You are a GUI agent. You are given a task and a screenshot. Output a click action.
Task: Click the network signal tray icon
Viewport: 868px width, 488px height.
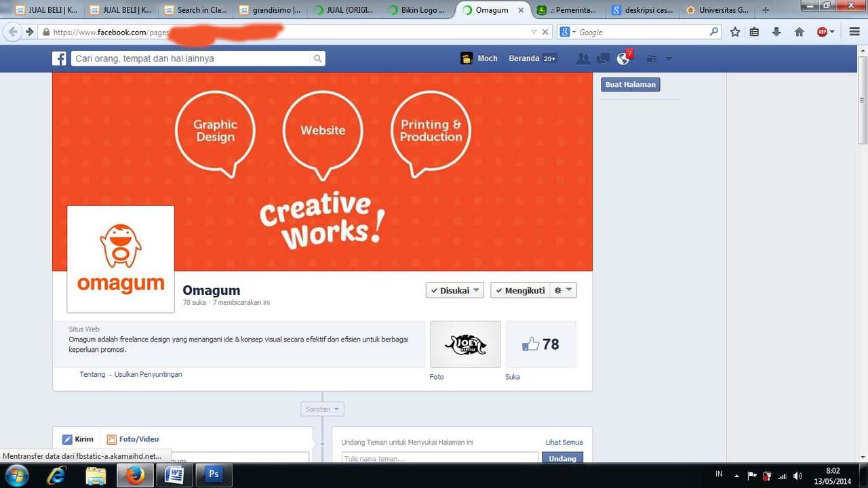783,476
